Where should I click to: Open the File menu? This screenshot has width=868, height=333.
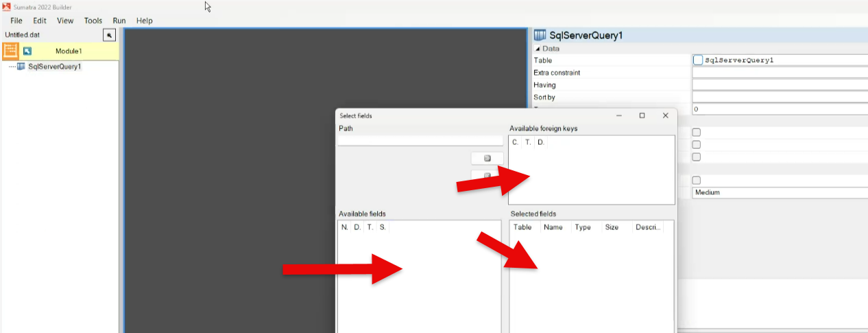click(x=16, y=21)
